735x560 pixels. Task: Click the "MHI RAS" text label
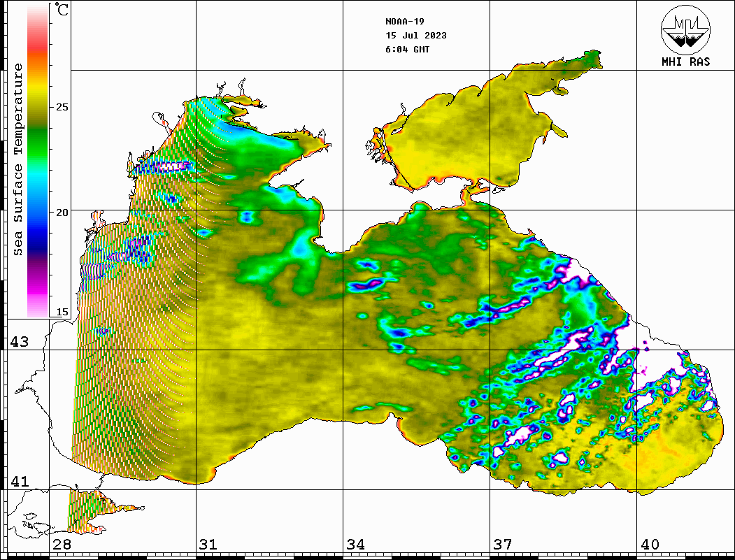(685, 62)
